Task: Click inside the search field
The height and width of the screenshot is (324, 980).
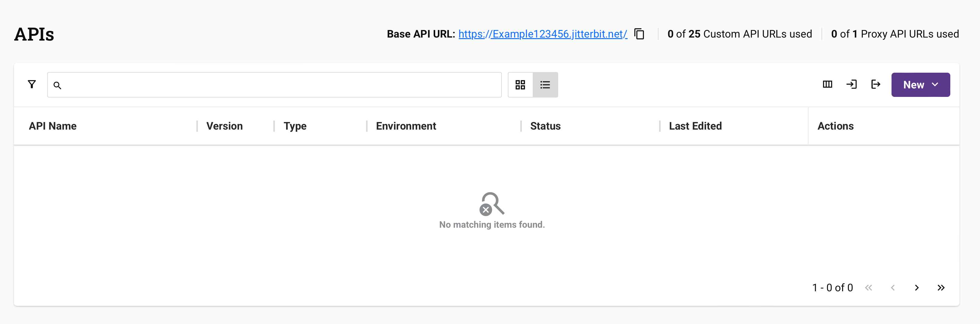Action: tap(266, 85)
